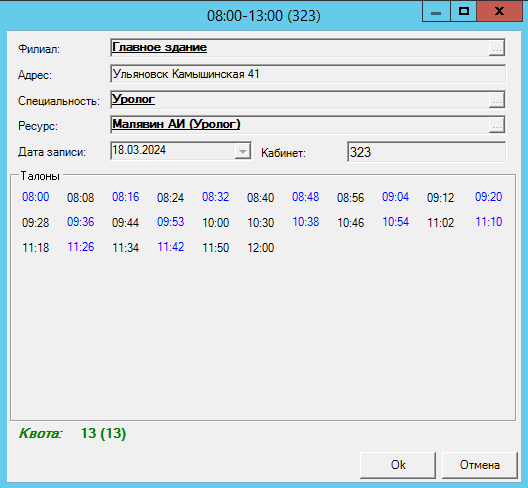The width and height of the screenshot is (528, 488).
Task: Choose the 10:38 time slot
Action: [306, 222]
